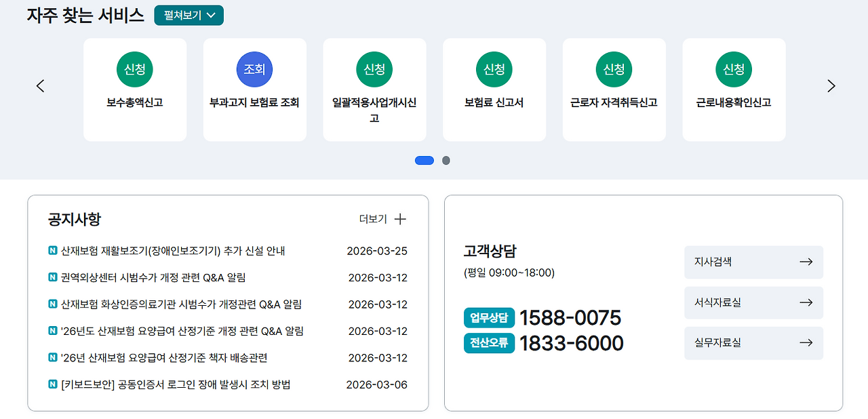Click the blue 조회 icon for 부과고지 보험료
Image resolution: width=868 pixels, height=419 pixels.
click(254, 69)
